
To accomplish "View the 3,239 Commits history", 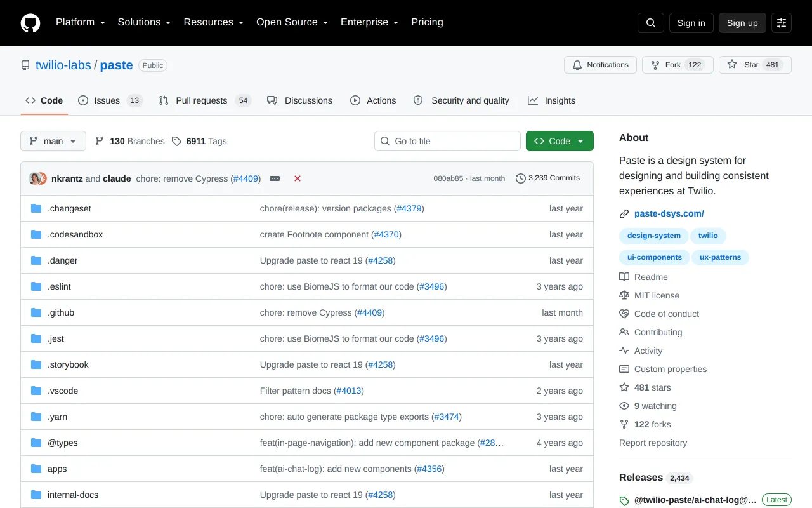I will coord(547,178).
